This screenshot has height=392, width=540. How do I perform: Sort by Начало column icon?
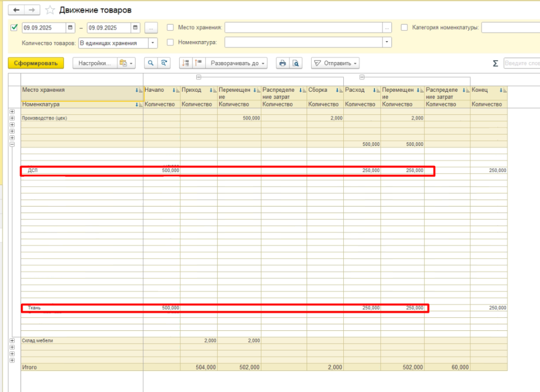[x=176, y=90]
